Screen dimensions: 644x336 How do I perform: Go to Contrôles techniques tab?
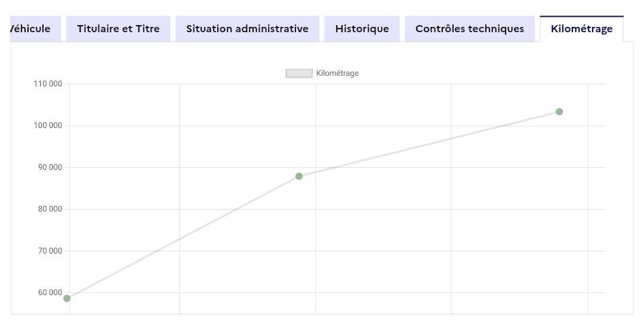click(x=470, y=29)
